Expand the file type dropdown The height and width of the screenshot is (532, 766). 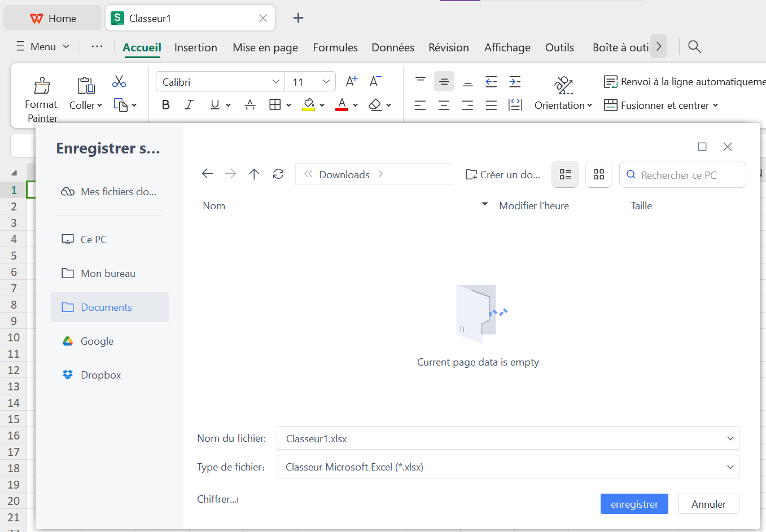730,467
